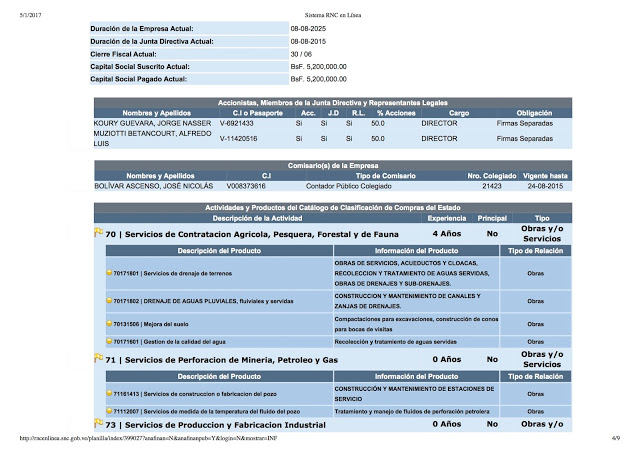Select commissioner BOLÍVAR ASCENSO, JOSÉ NICOLÁS
The image size is (640, 453).
pos(153,186)
